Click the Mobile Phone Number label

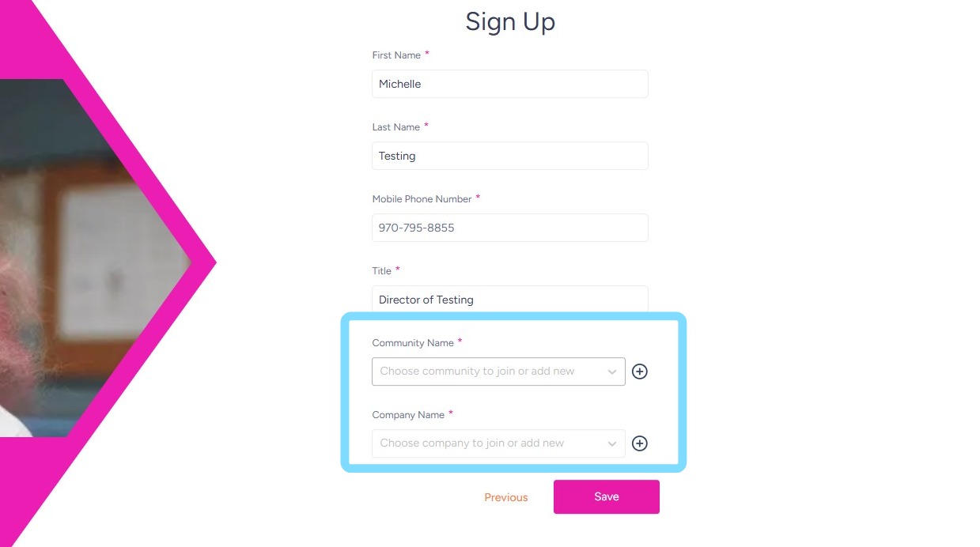click(x=422, y=199)
